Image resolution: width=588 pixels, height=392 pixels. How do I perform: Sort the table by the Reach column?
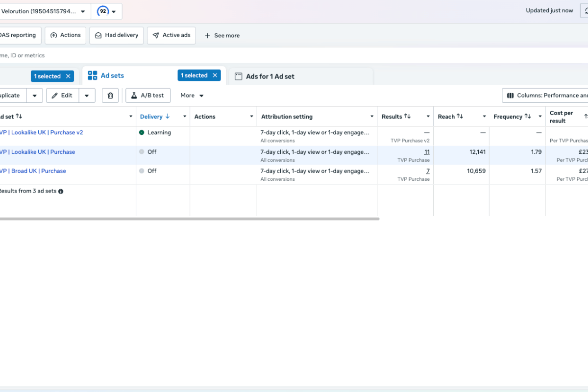(460, 117)
